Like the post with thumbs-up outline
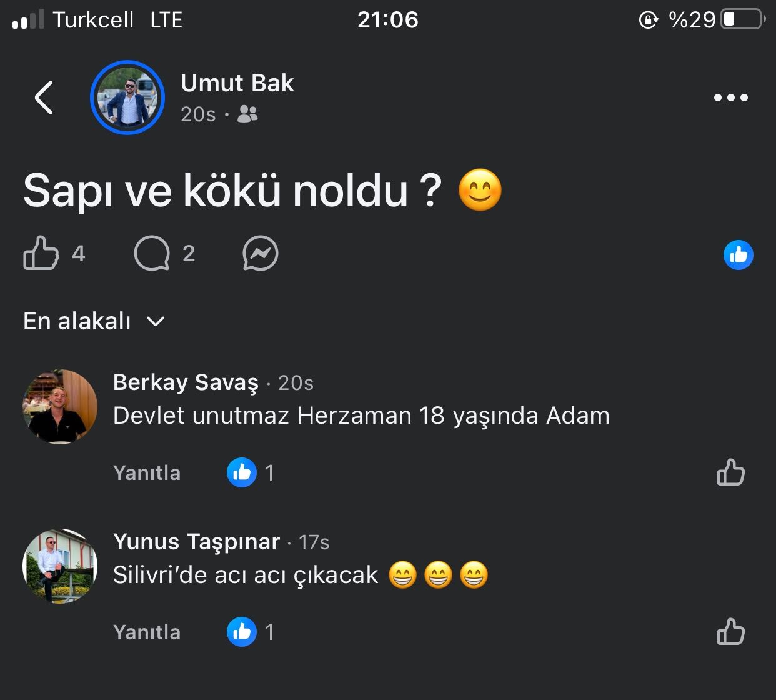 pos(41,253)
